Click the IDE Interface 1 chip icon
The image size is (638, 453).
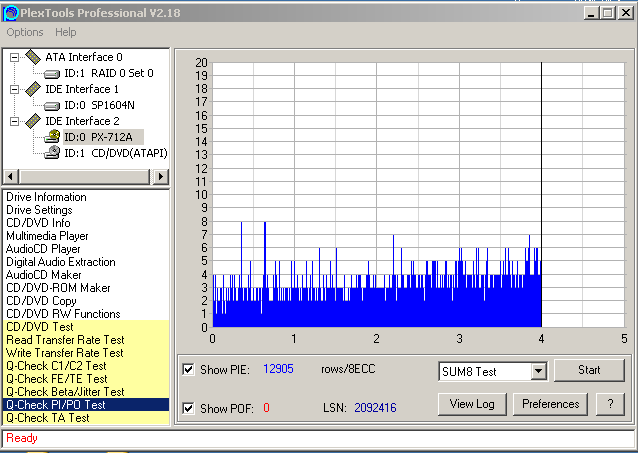coord(33,89)
